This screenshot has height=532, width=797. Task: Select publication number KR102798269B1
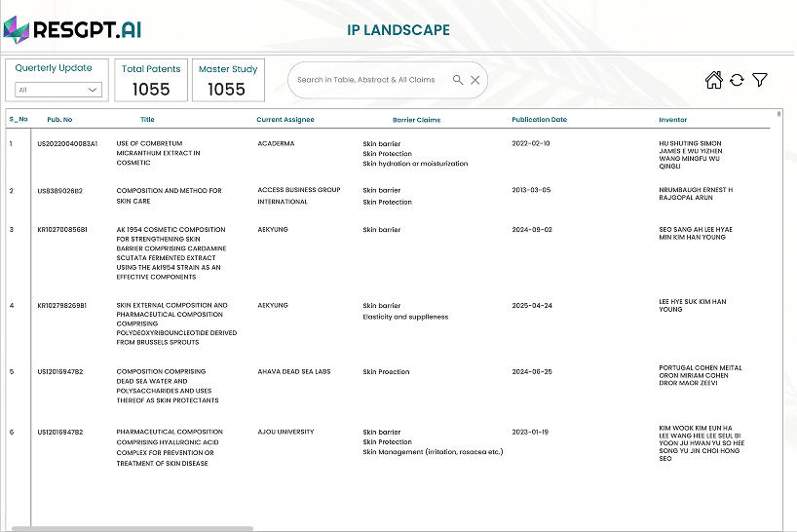61,305
